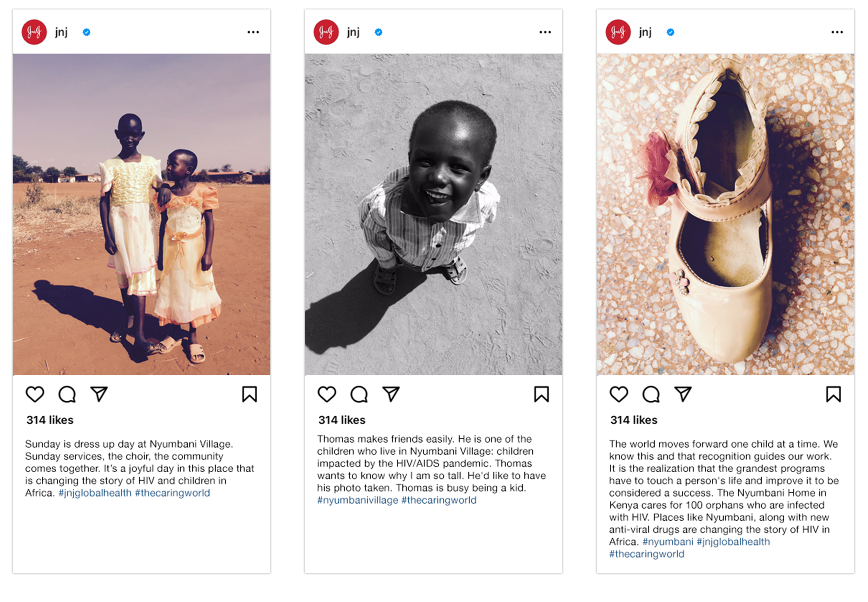
Task: Open more options on shoe post
Action: click(837, 32)
